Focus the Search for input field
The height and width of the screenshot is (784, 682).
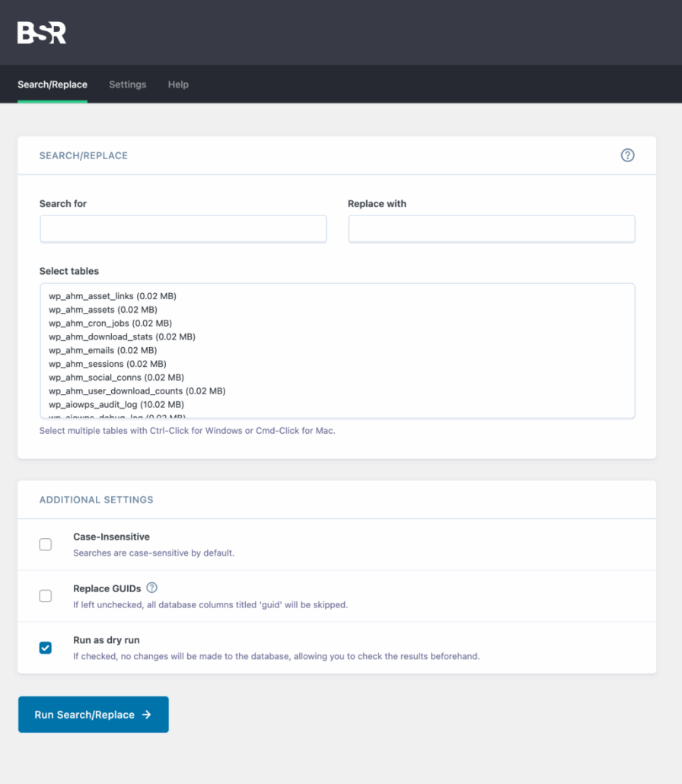point(183,229)
